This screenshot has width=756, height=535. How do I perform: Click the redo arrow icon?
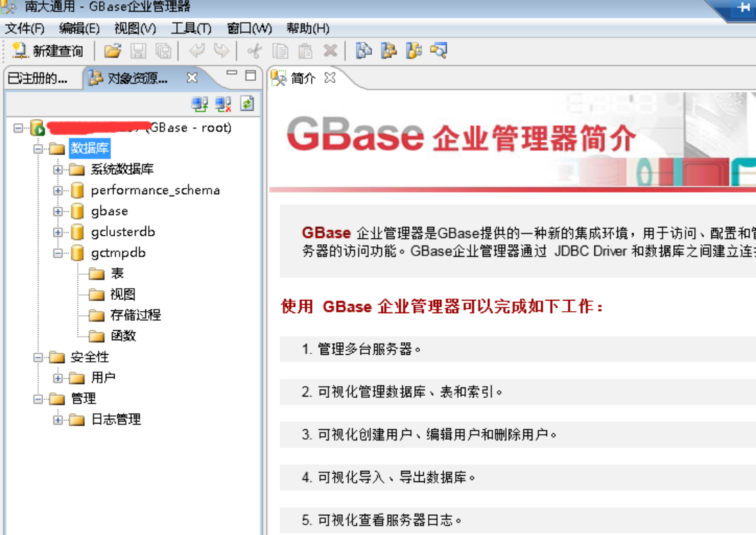(221, 51)
